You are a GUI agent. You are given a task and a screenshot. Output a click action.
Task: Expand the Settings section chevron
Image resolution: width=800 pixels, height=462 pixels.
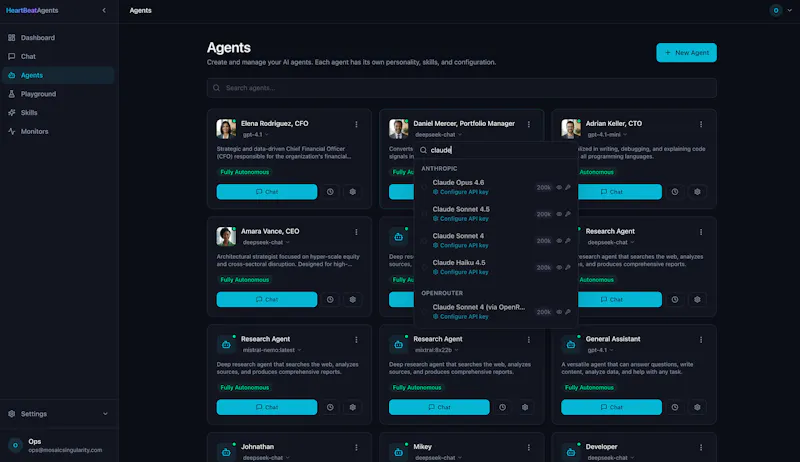point(105,414)
